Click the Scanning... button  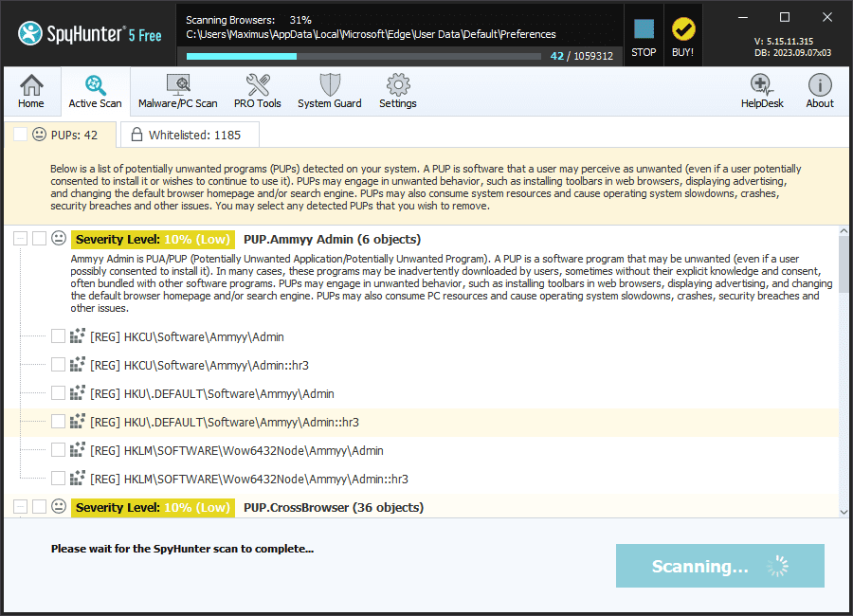point(719,566)
